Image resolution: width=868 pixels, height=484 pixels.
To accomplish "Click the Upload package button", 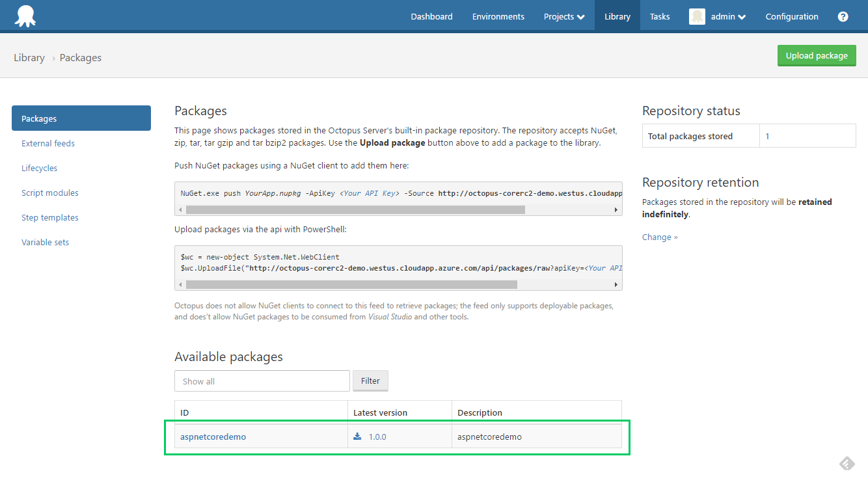I will click(817, 55).
